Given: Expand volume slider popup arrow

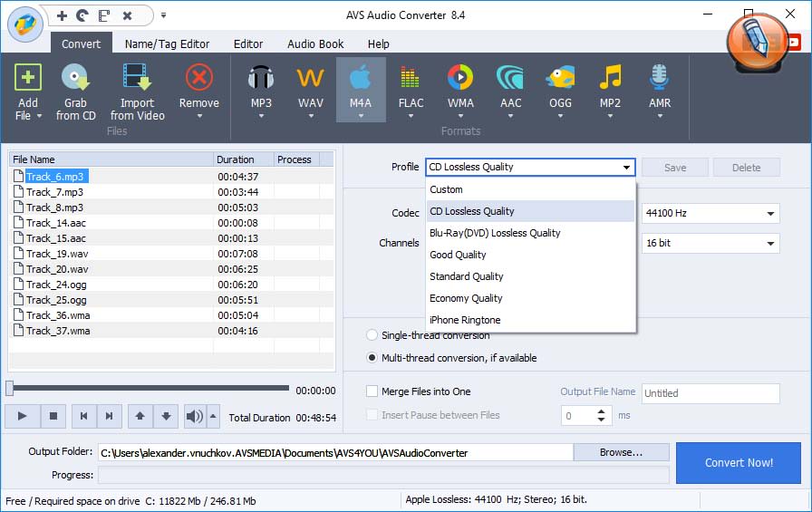Looking at the screenshot, I should click(x=213, y=416).
